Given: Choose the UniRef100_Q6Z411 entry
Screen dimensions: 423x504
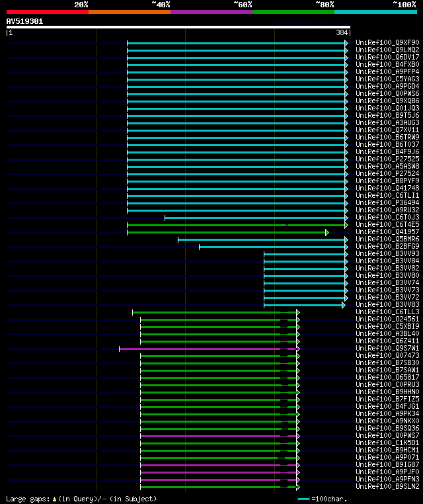Looking at the screenshot, I should (387, 341).
